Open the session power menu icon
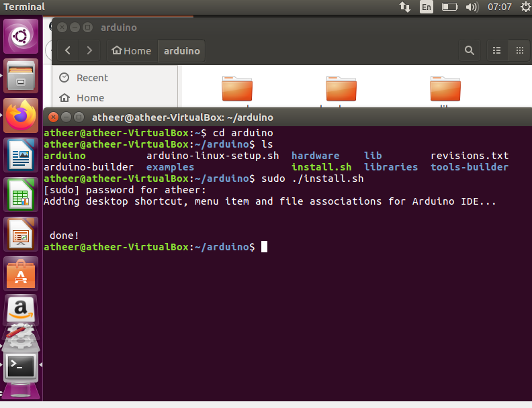The height and width of the screenshot is (408, 532). point(525,7)
